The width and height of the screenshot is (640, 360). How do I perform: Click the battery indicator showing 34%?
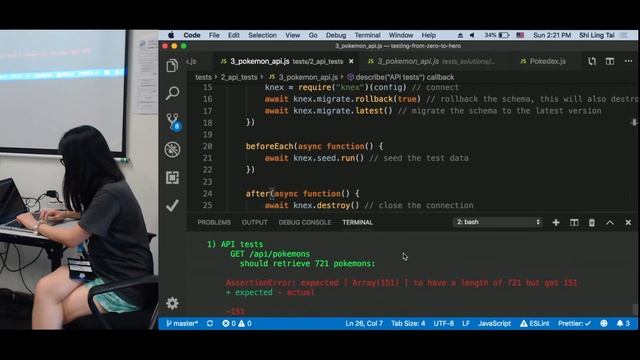497,35
